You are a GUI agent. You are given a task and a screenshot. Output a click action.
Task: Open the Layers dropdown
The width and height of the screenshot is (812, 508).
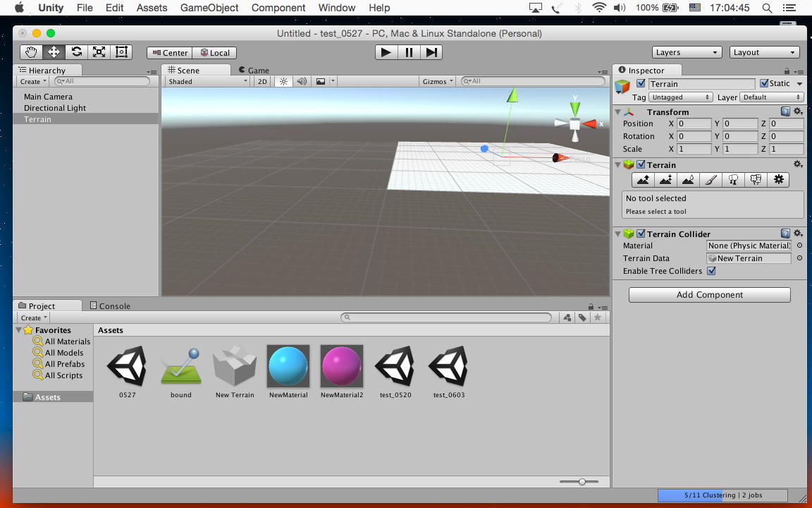click(686, 52)
